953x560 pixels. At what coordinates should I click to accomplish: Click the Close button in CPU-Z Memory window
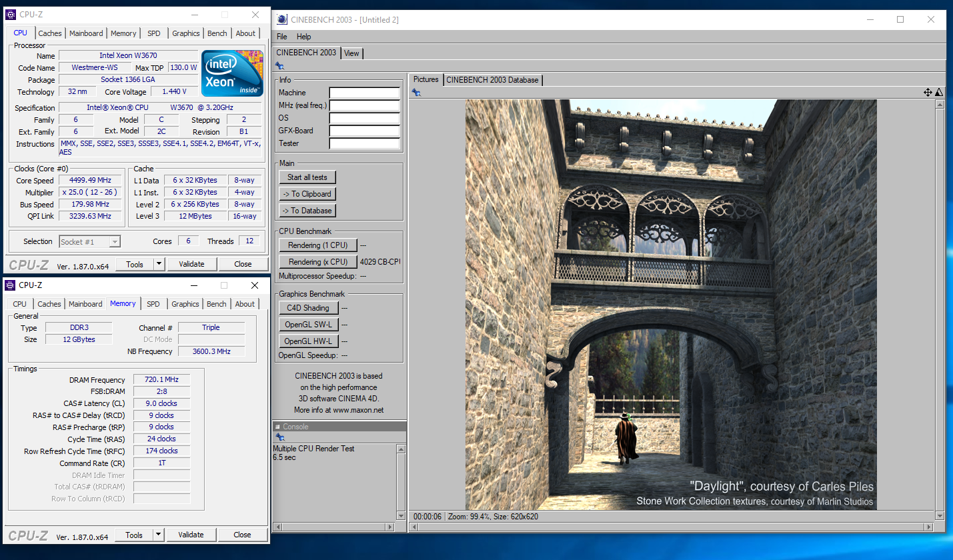pos(242,535)
